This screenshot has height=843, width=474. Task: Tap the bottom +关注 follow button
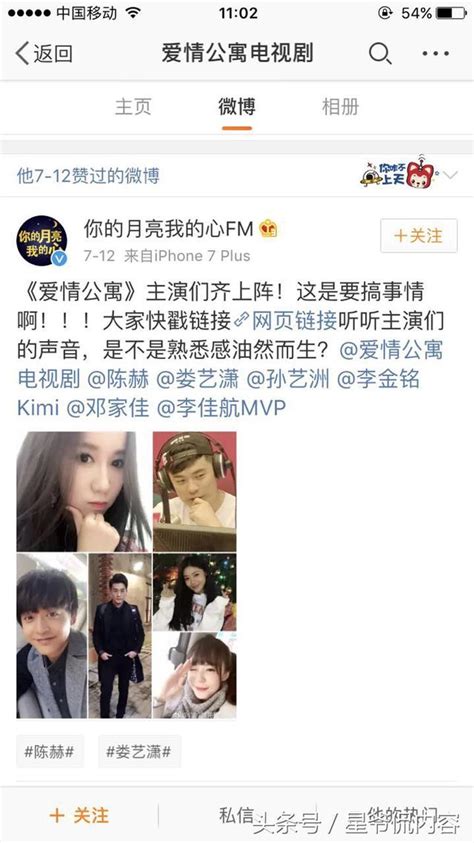point(79,816)
